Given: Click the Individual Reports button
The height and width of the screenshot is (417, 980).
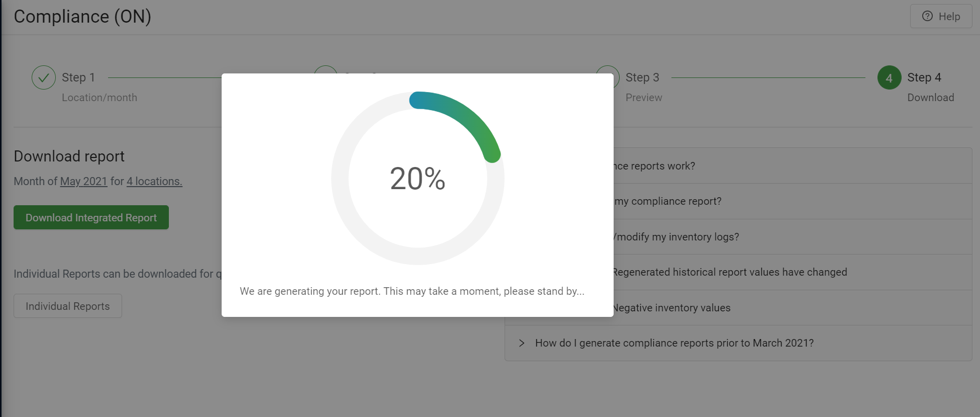Looking at the screenshot, I should 68,306.
